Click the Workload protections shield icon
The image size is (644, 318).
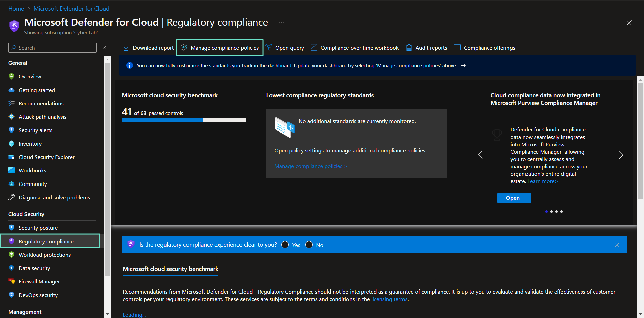pyautogui.click(x=11, y=254)
